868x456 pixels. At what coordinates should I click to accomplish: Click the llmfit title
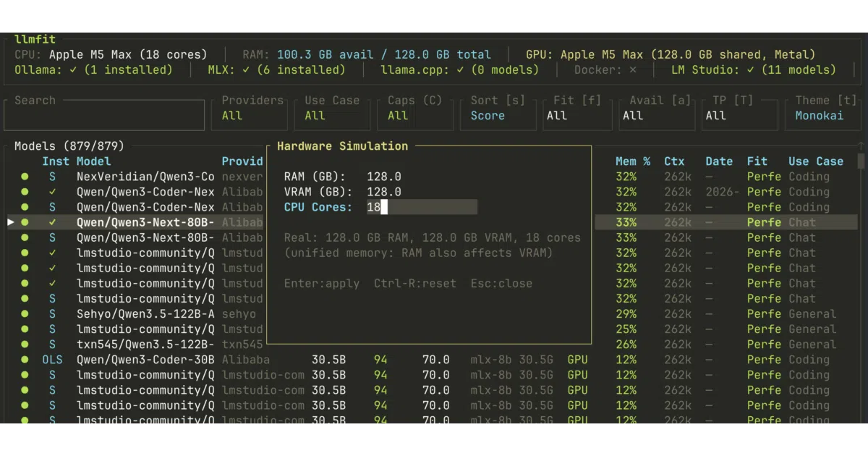pyautogui.click(x=35, y=39)
